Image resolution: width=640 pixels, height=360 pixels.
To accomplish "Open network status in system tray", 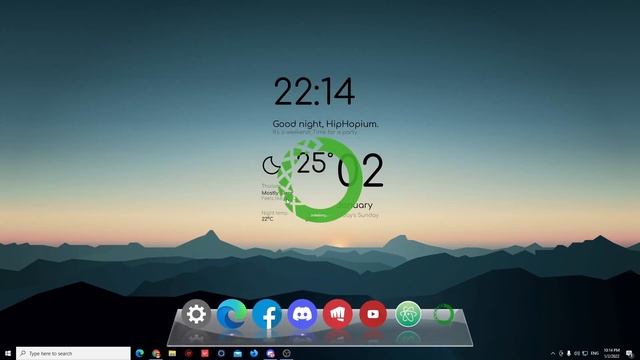I will pyautogui.click(x=585, y=353).
